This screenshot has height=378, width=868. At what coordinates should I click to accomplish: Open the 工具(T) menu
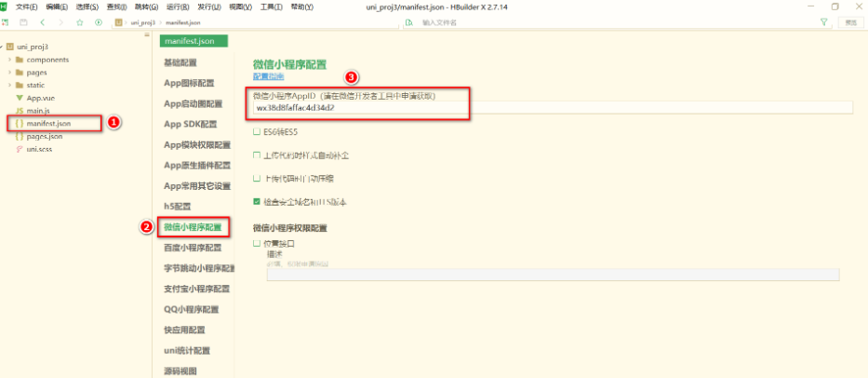point(272,7)
